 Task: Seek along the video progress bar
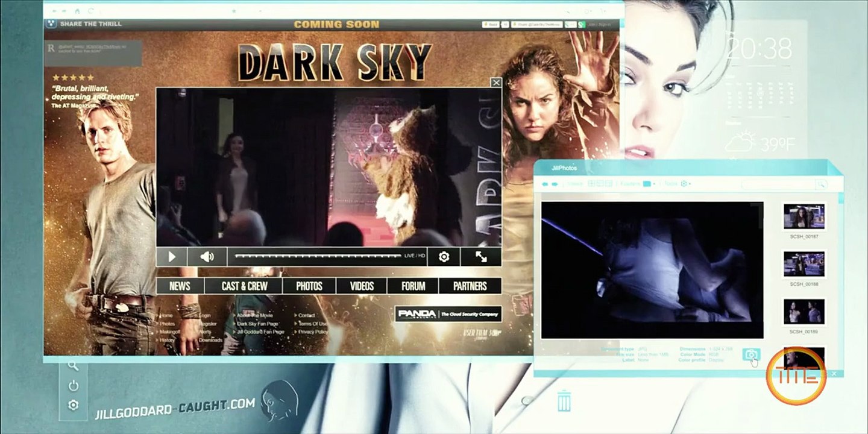pyautogui.click(x=318, y=256)
